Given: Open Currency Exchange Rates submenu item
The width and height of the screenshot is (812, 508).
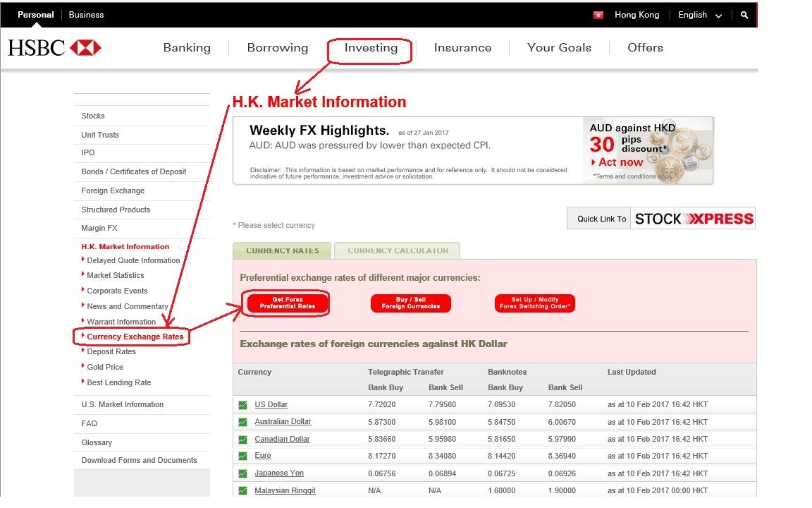Looking at the screenshot, I should click(x=135, y=337).
